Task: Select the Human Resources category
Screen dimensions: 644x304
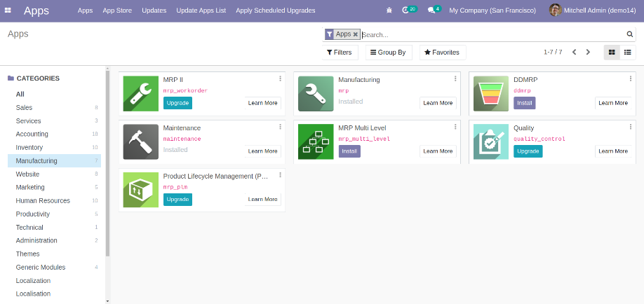Action: (x=54, y=200)
